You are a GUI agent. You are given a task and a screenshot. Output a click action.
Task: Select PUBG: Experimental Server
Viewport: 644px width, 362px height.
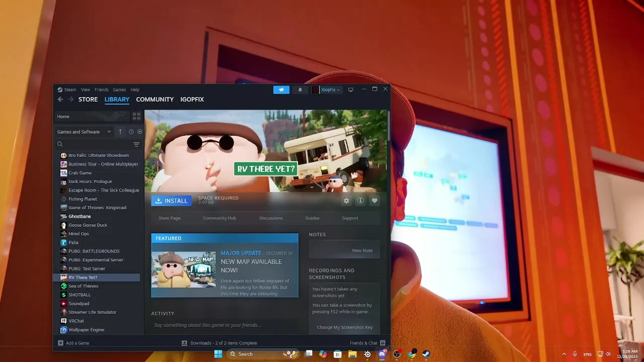click(x=97, y=260)
